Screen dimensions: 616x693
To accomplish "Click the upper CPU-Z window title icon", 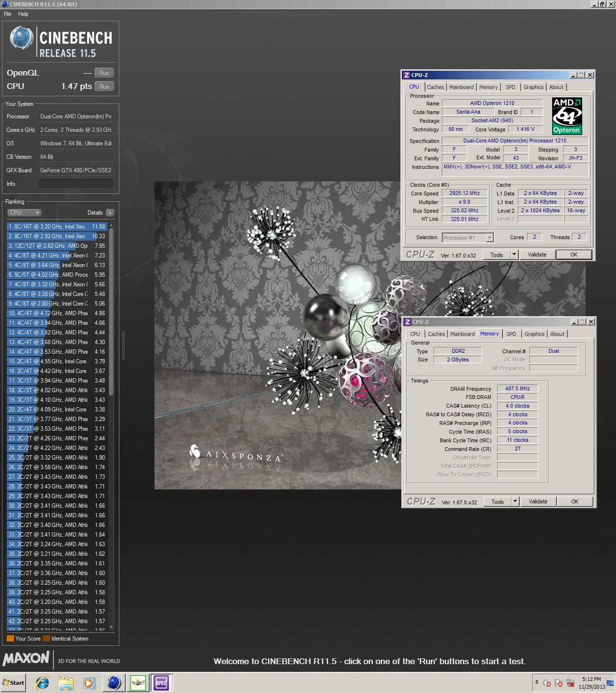I will 406,75.
